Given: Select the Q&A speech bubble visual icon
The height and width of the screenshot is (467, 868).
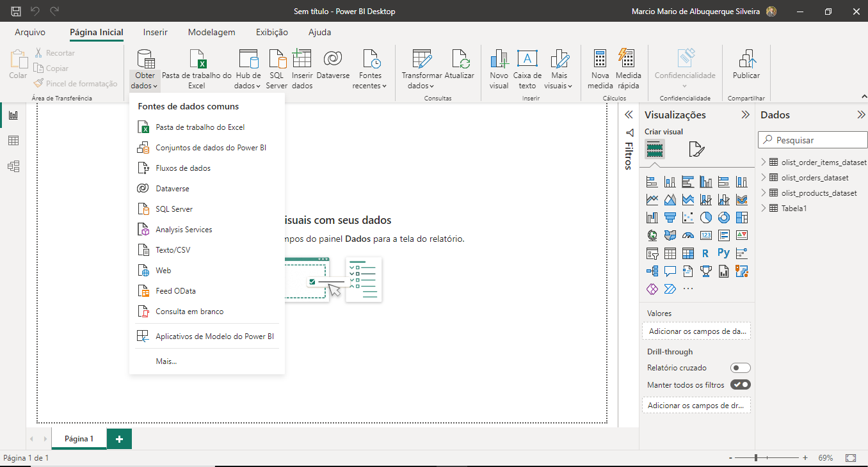Looking at the screenshot, I should coord(670,271).
